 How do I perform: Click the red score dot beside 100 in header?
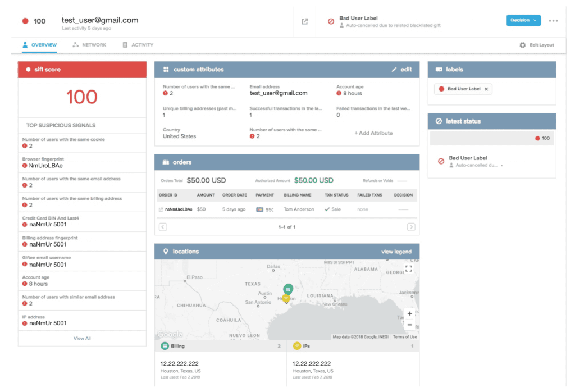pos(25,21)
